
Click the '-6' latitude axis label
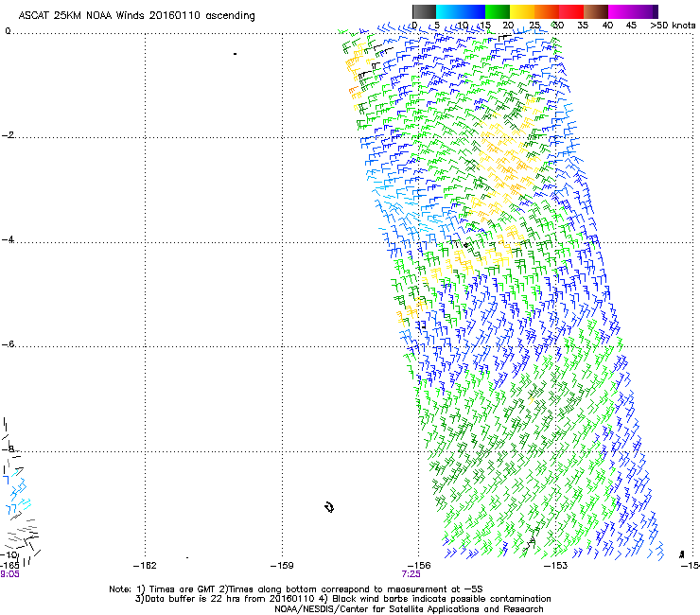(x=8, y=343)
